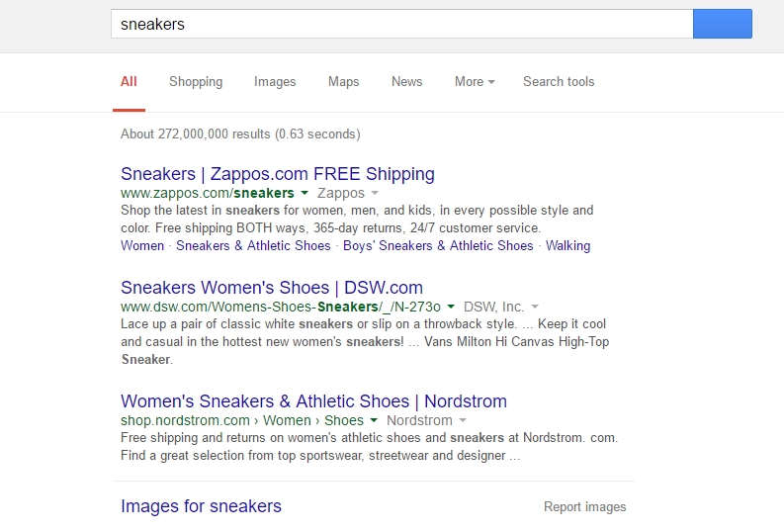Open the News tab
This screenshot has width=784, height=532.
click(407, 81)
